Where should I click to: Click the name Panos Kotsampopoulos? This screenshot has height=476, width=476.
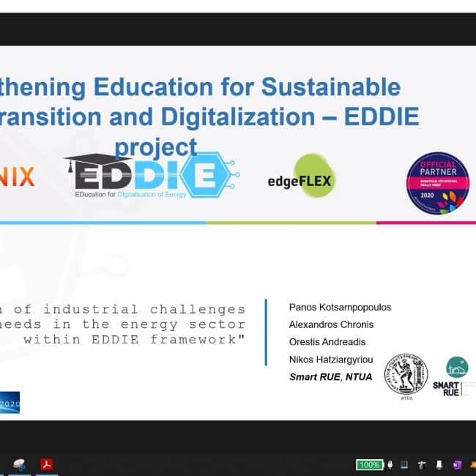(340, 308)
